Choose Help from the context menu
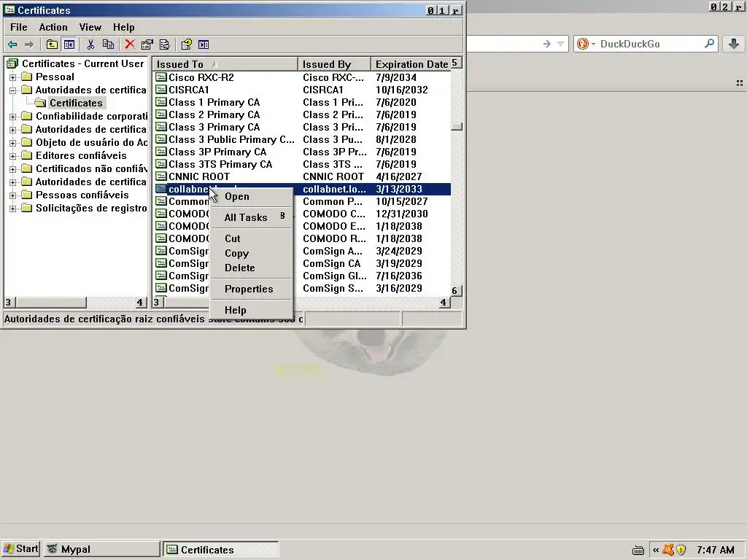This screenshot has width=747, height=560. pos(251,310)
